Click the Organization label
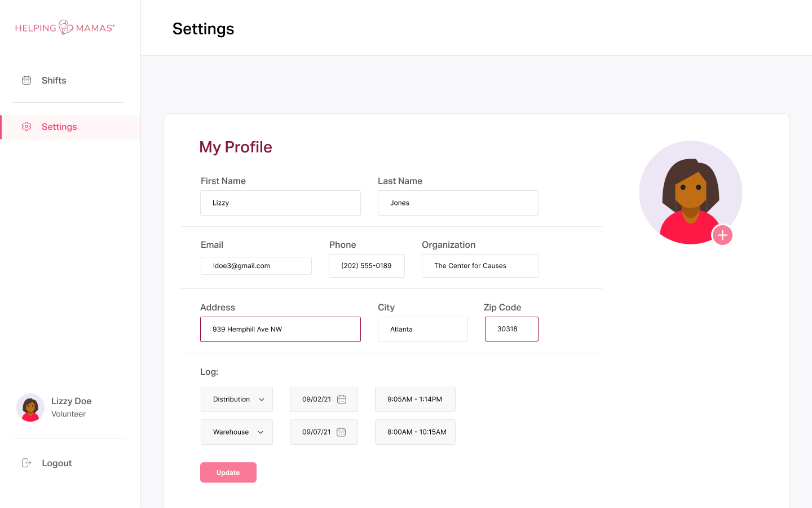The height and width of the screenshot is (508, 812). 449,245
